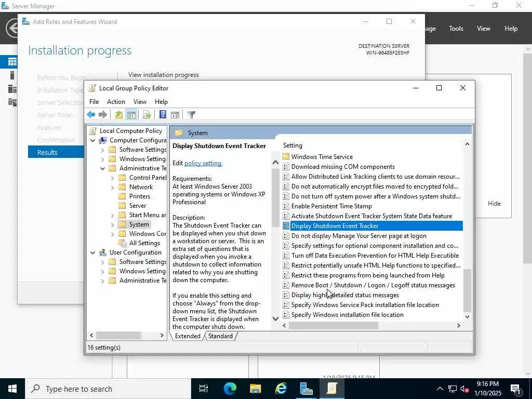Expand the Network tree node
The image size is (532, 399).
click(x=112, y=187)
